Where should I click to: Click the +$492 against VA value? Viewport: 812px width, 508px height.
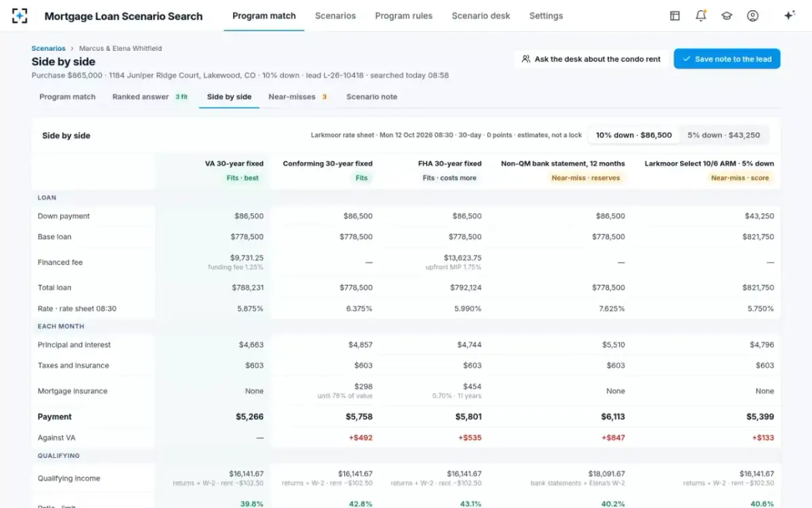click(x=361, y=438)
